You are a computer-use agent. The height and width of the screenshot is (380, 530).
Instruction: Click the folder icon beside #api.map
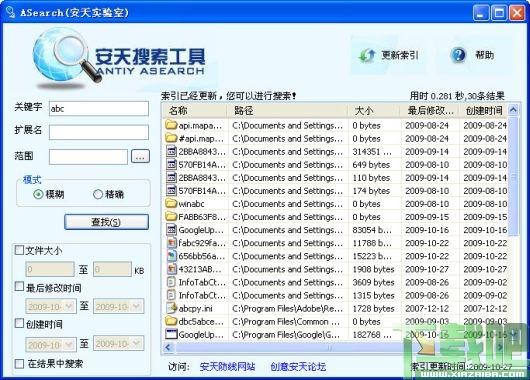pos(171,138)
